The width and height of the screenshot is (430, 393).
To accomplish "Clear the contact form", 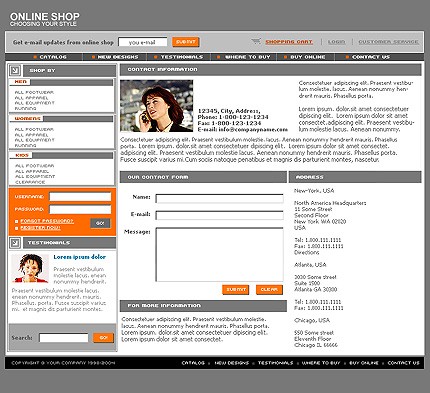I will 269,290.
